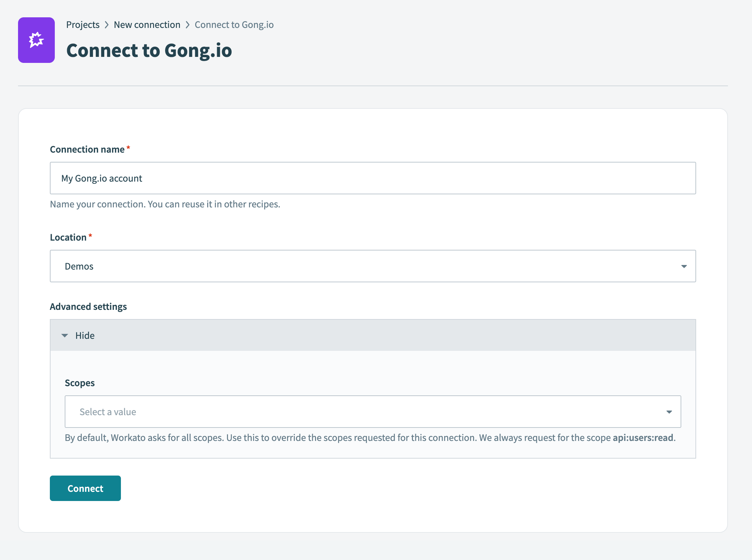Open the New connection breadcrumb link
The height and width of the screenshot is (560, 752).
pos(147,25)
